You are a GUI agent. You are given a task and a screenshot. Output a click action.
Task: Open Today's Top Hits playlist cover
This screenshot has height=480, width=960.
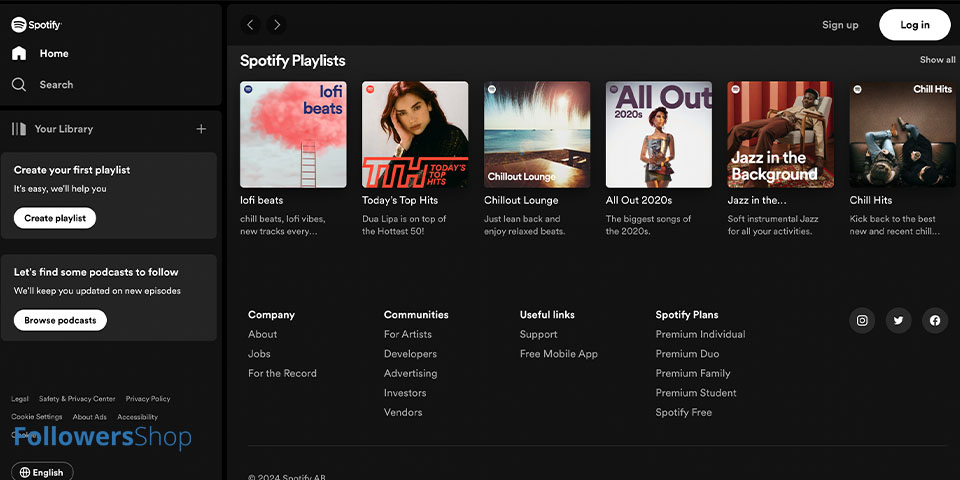415,135
